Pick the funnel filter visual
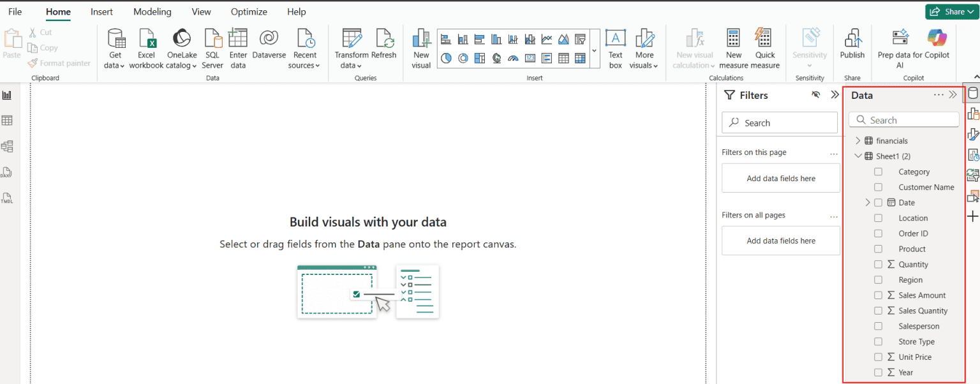Viewport: 980px width, 384px height. click(x=580, y=40)
